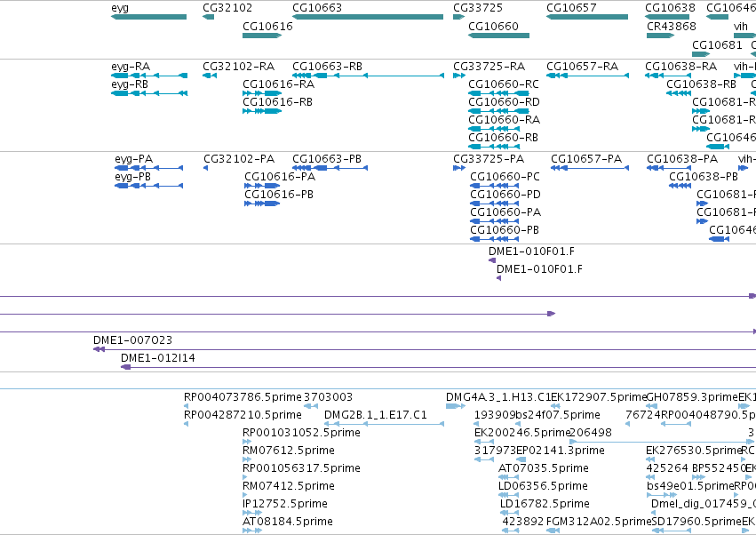Click transcript CG33725-RA
This screenshot has height=535, width=756.
click(x=489, y=67)
